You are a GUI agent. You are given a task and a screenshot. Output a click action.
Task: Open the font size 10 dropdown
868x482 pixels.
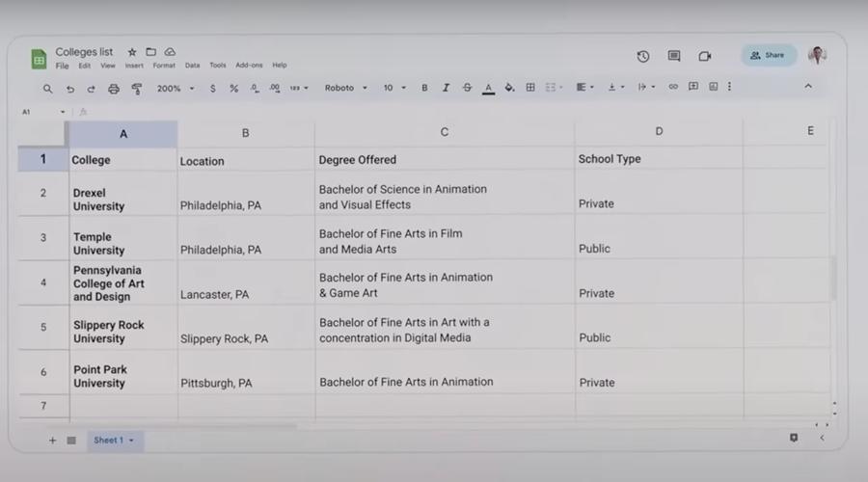click(x=394, y=88)
